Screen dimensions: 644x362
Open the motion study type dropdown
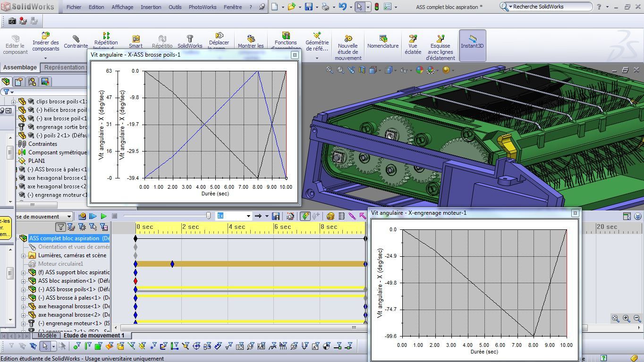pyautogui.click(x=69, y=216)
